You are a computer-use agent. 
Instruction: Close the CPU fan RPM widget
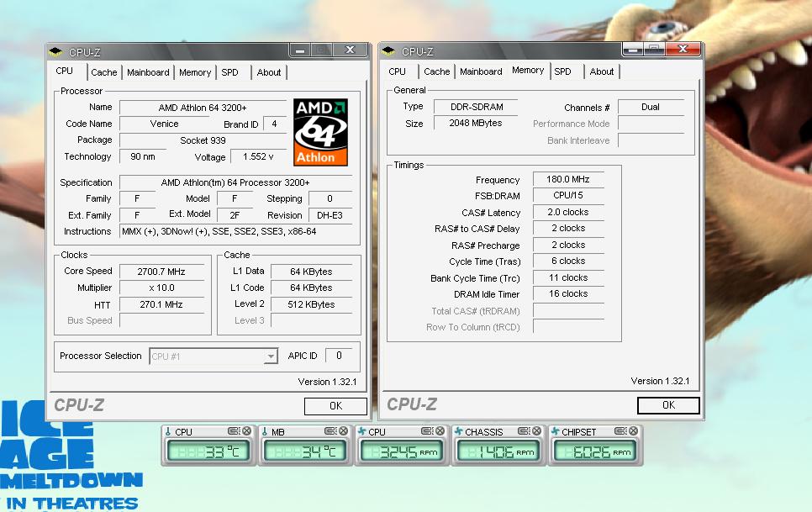440,431
